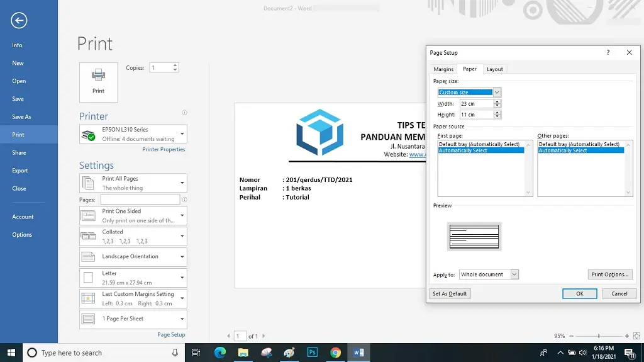Open the Last Custom Margins Setting dropdown
The height and width of the screenshot is (362, 644).
[133, 298]
